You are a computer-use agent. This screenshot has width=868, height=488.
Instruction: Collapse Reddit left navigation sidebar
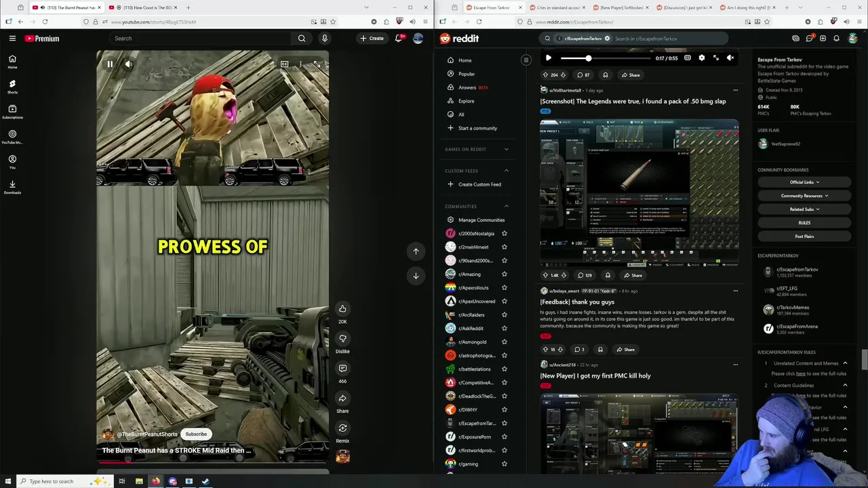click(x=526, y=60)
